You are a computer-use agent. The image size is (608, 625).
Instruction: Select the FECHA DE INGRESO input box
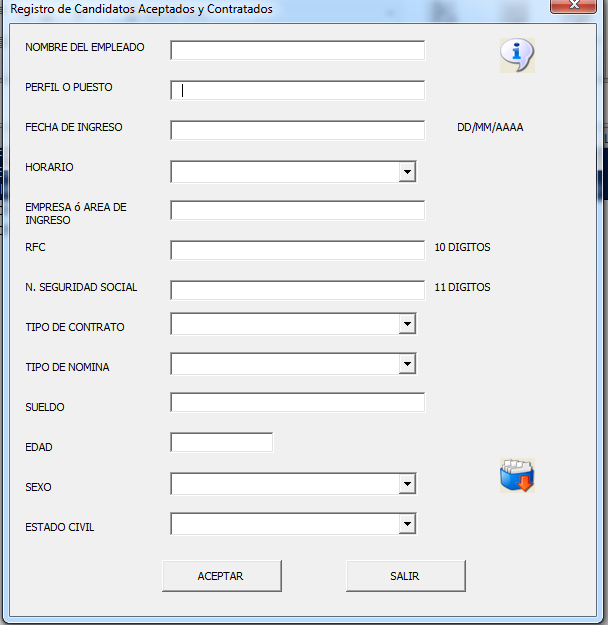pyautogui.click(x=297, y=130)
